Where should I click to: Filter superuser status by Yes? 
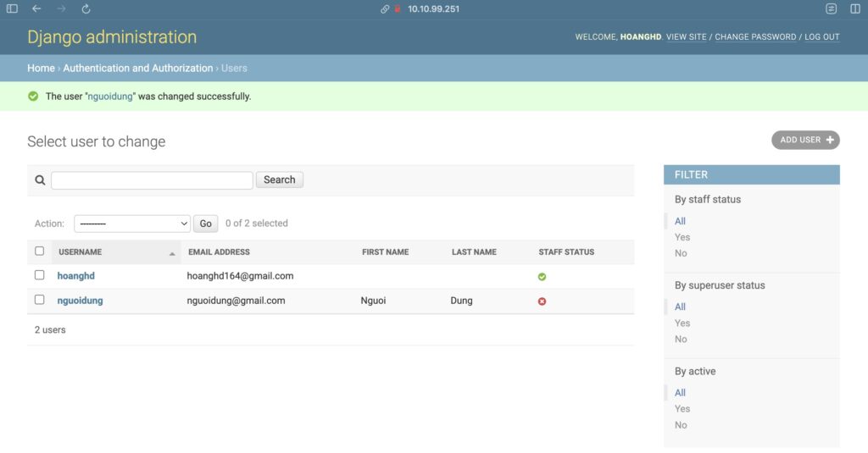[682, 323]
